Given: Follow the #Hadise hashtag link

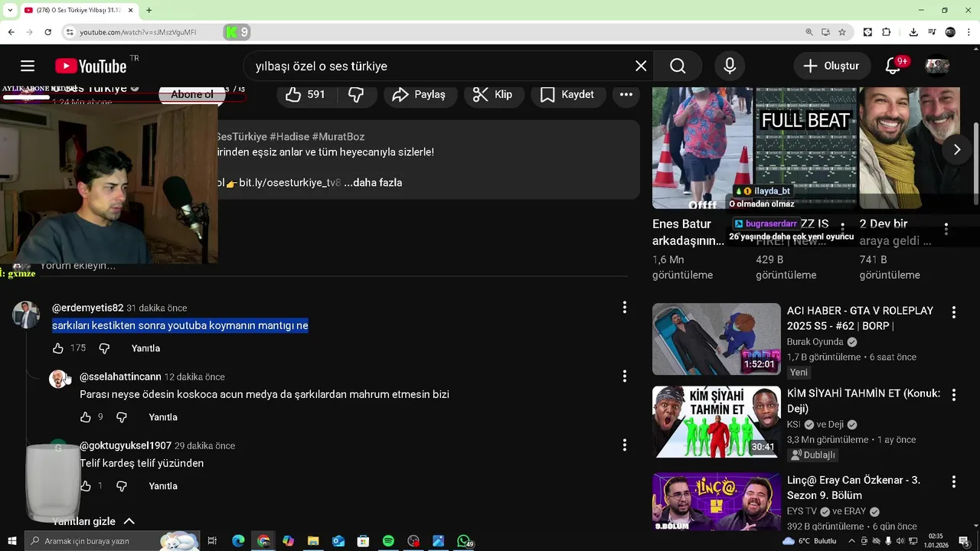Looking at the screenshot, I should point(289,136).
